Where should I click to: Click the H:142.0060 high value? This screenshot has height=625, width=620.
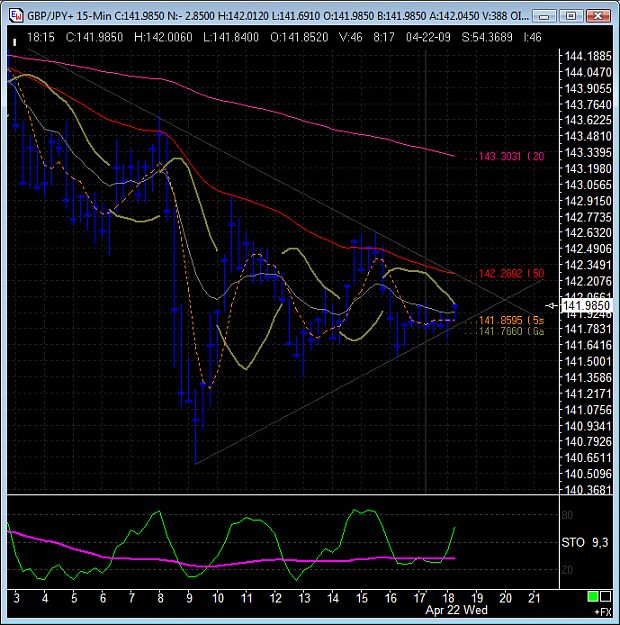pos(163,37)
